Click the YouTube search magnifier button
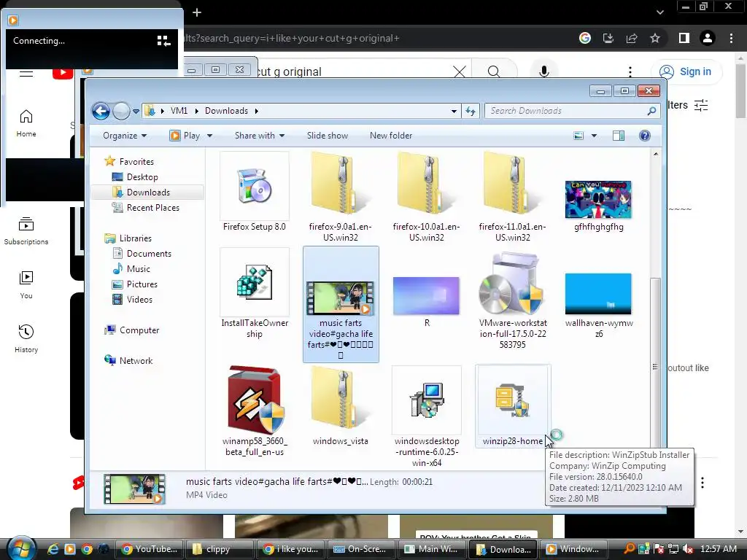The image size is (747, 560). coord(494,72)
